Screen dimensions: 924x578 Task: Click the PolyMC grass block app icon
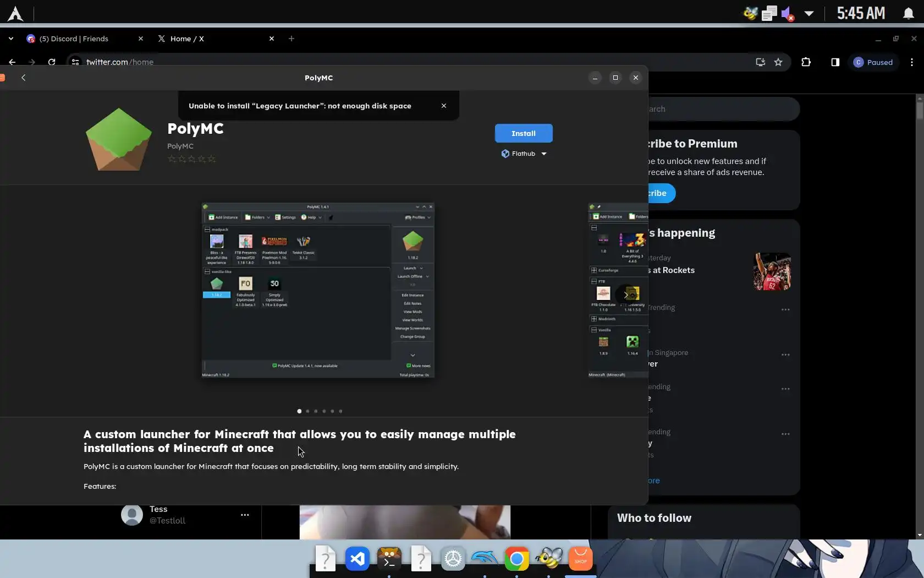(119, 139)
